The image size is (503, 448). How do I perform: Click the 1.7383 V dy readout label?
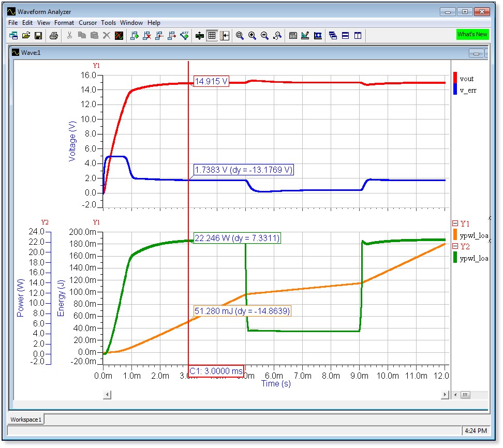(x=244, y=170)
